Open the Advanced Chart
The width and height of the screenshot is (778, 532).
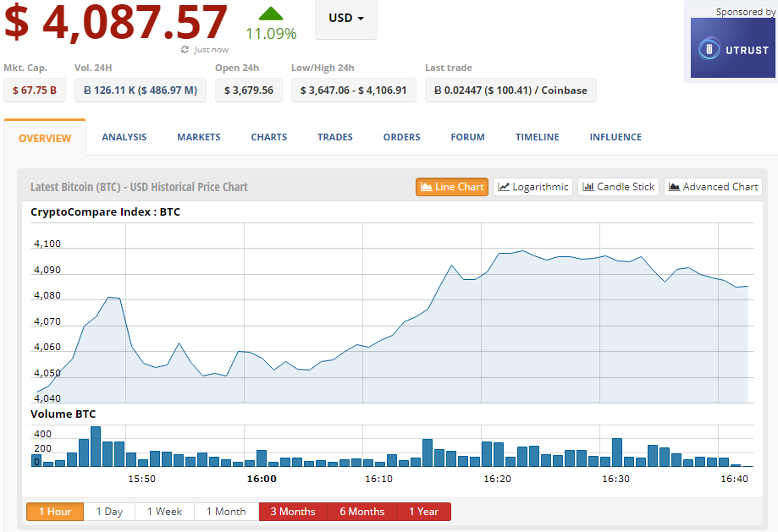click(x=713, y=187)
